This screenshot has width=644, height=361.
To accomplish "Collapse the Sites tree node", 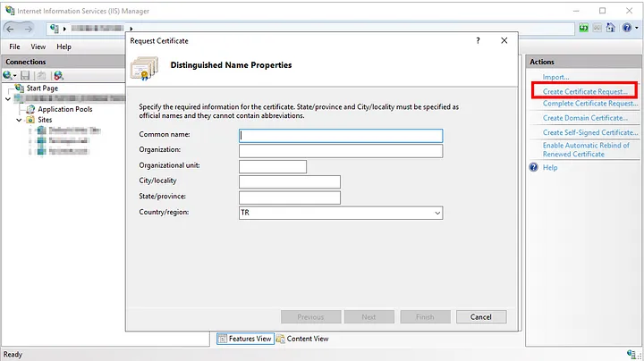I will (x=19, y=120).
